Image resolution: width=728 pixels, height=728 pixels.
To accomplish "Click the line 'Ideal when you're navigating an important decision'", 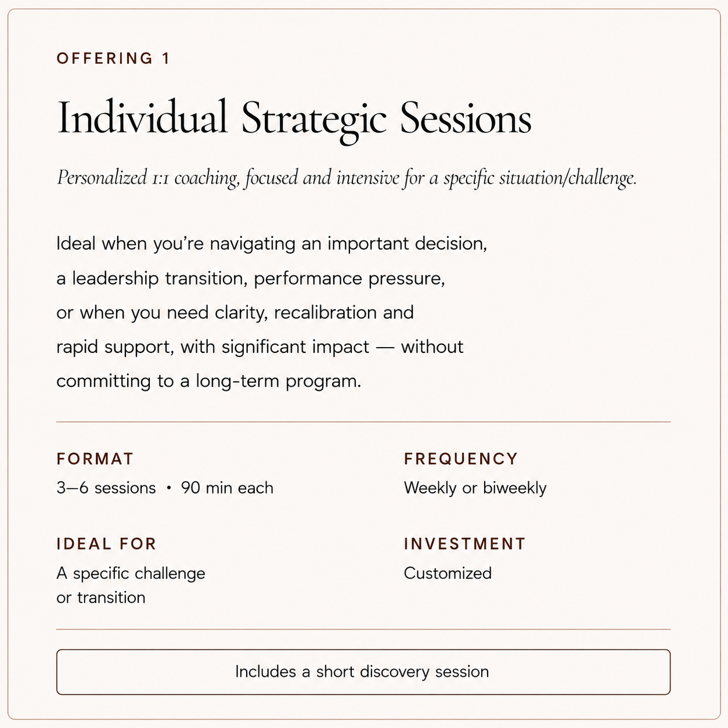I will [x=272, y=244].
